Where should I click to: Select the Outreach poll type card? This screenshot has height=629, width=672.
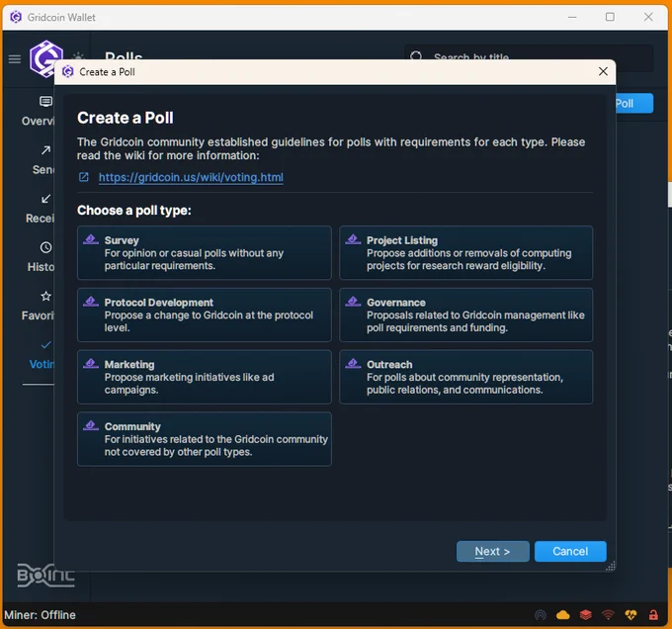(465, 377)
